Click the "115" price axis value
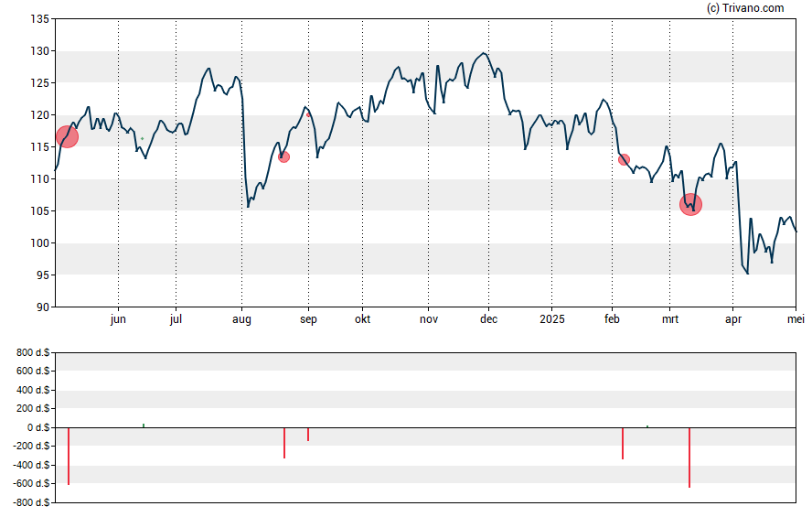Image resolution: width=812 pixels, height=517 pixels. point(40,147)
